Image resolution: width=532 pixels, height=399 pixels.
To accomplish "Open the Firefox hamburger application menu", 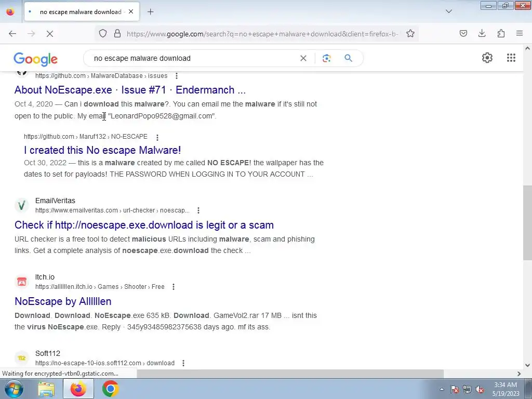I will coord(520,33).
